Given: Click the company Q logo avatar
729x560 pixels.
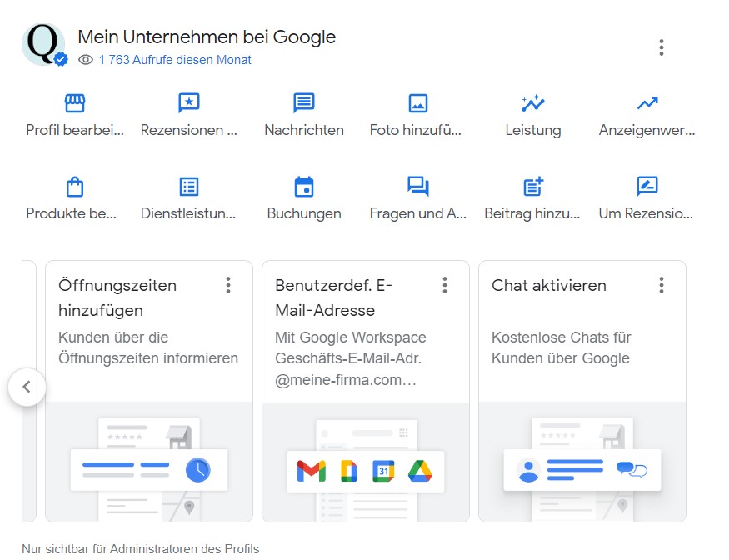Looking at the screenshot, I should pyautogui.click(x=43, y=44).
